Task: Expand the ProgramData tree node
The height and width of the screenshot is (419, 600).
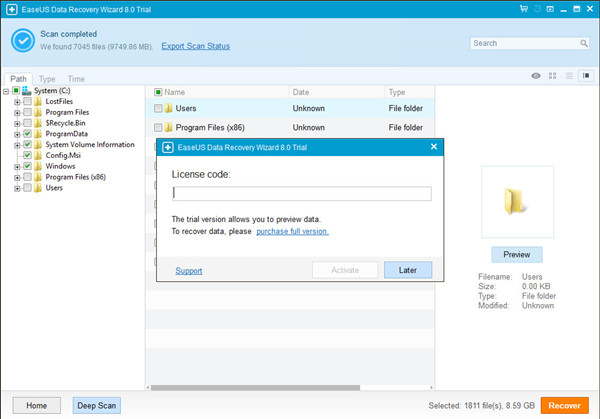Action: [x=17, y=134]
